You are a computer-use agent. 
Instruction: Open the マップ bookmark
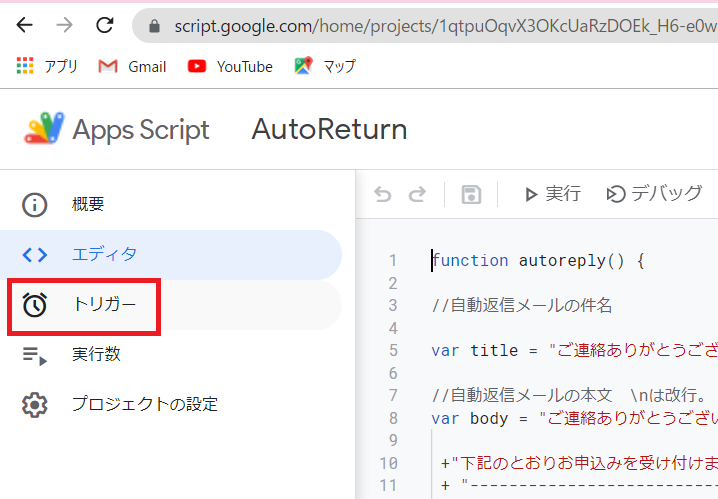[x=325, y=67]
